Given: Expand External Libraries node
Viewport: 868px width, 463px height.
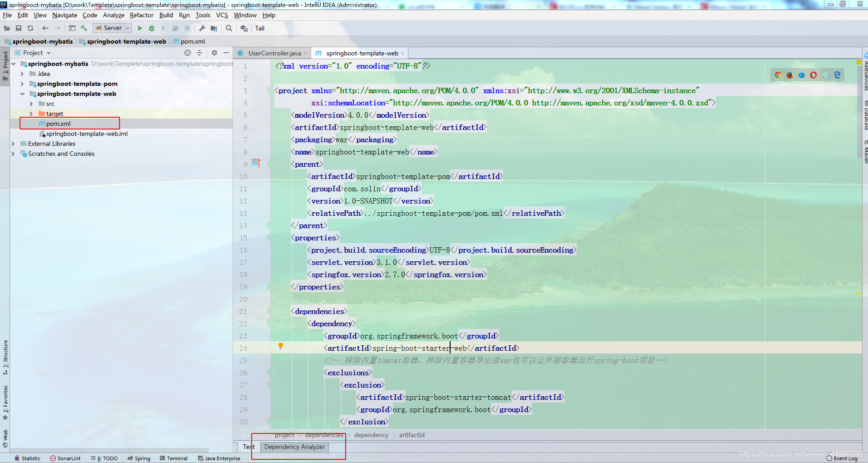Looking at the screenshot, I should tap(13, 144).
